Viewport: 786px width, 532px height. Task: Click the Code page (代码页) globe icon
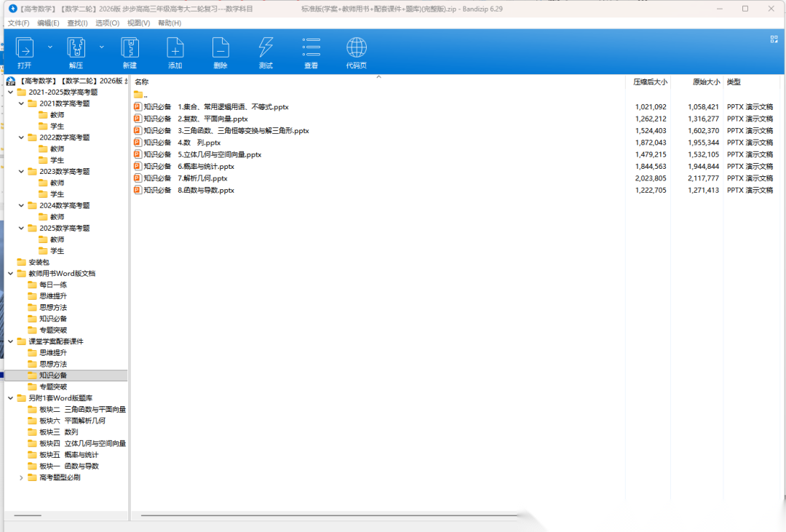[x=357, y=49]
